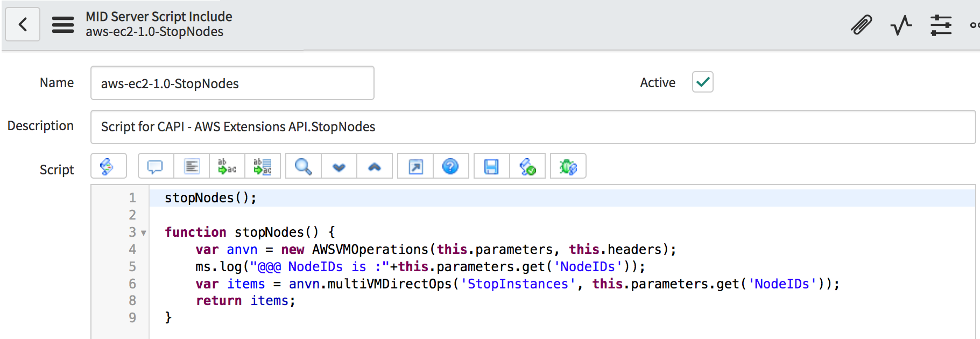Viewport: 980px width, 339px height.
Task: Format code with the lines icon
Action: point(192,166)
